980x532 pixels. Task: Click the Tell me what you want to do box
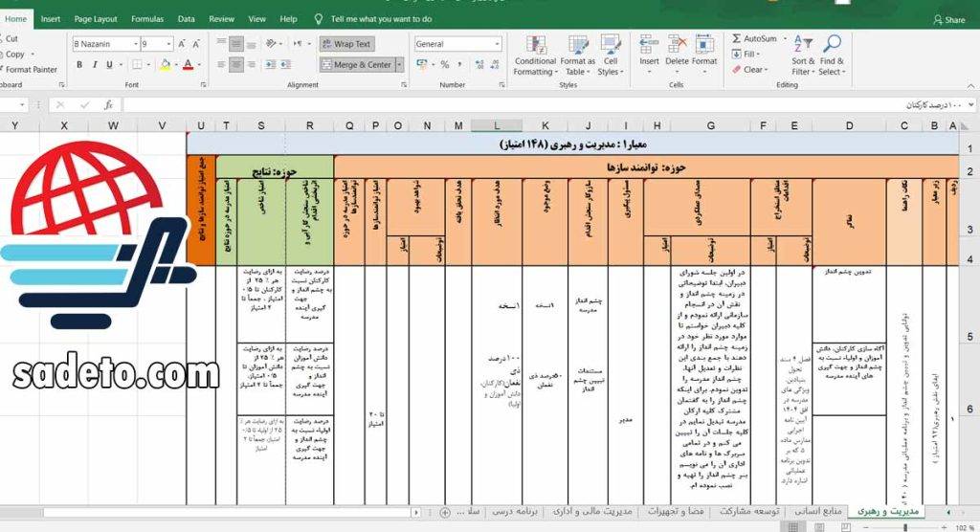381,19
